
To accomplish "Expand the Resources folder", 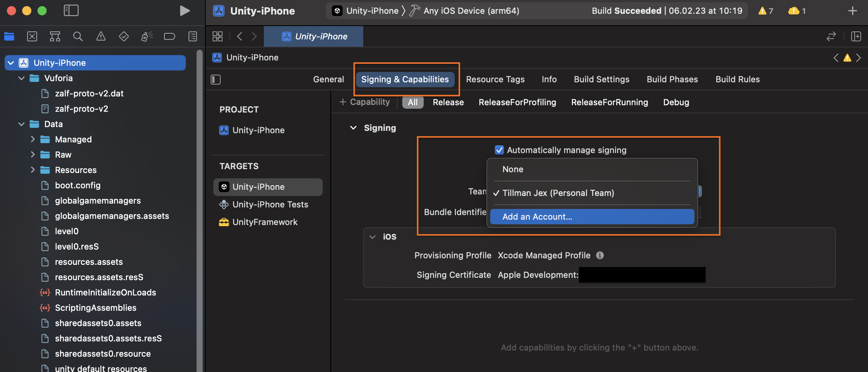I will (33, 170).
